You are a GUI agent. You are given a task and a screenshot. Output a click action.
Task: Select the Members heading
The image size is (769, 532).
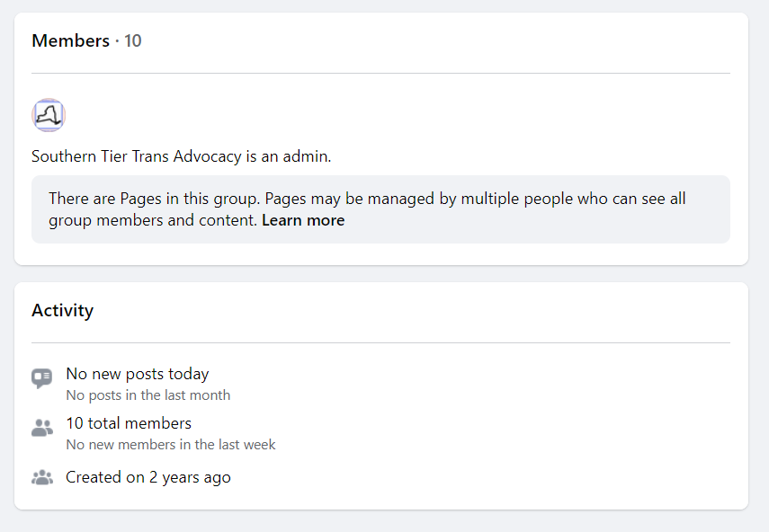71,40
